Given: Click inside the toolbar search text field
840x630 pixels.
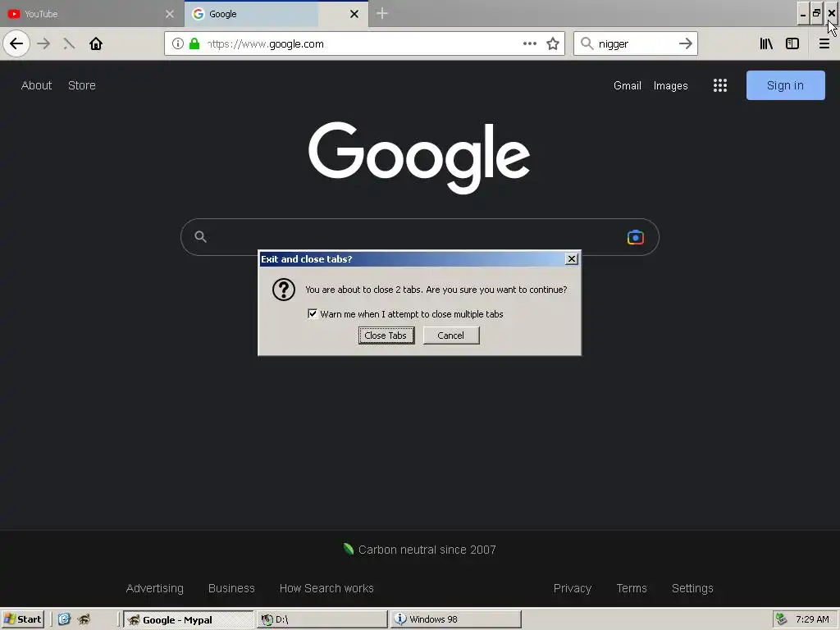Looking at the screenshot, I should coord(635,43).
